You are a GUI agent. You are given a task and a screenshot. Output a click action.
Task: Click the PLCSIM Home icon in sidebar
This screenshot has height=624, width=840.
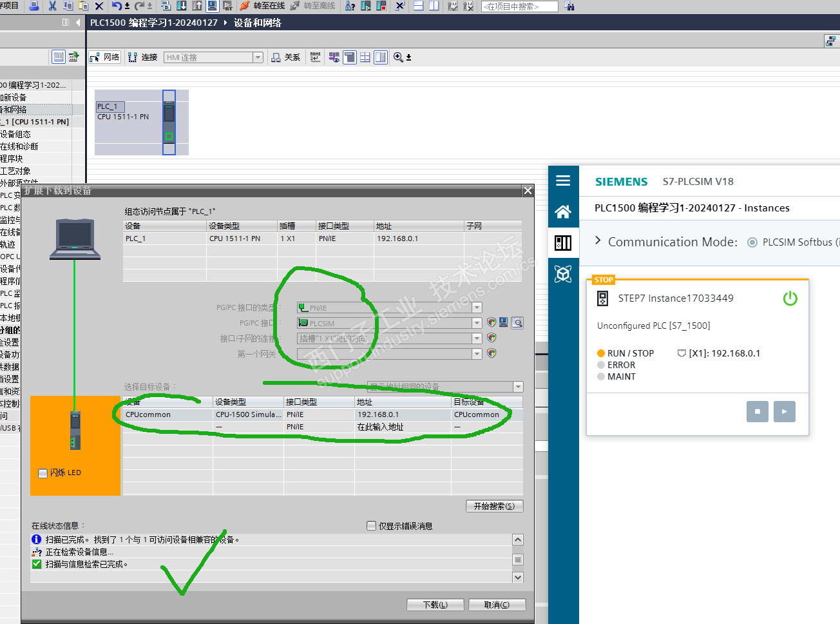coord(563,211)
